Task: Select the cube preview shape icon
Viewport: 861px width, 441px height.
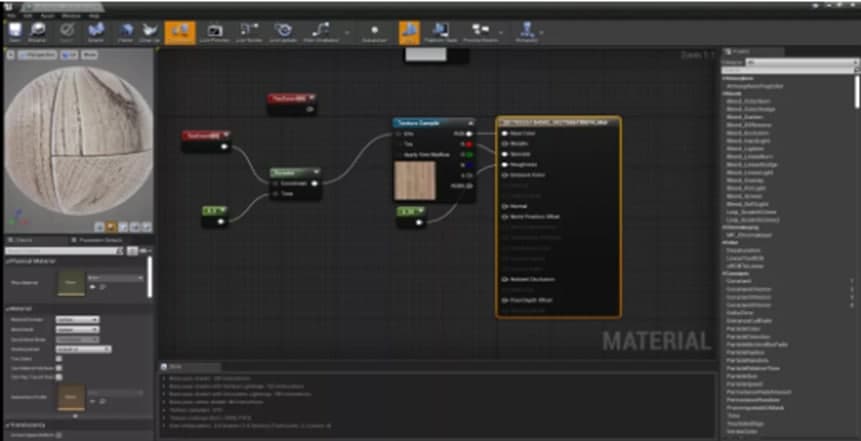Action: pos(135,226)
